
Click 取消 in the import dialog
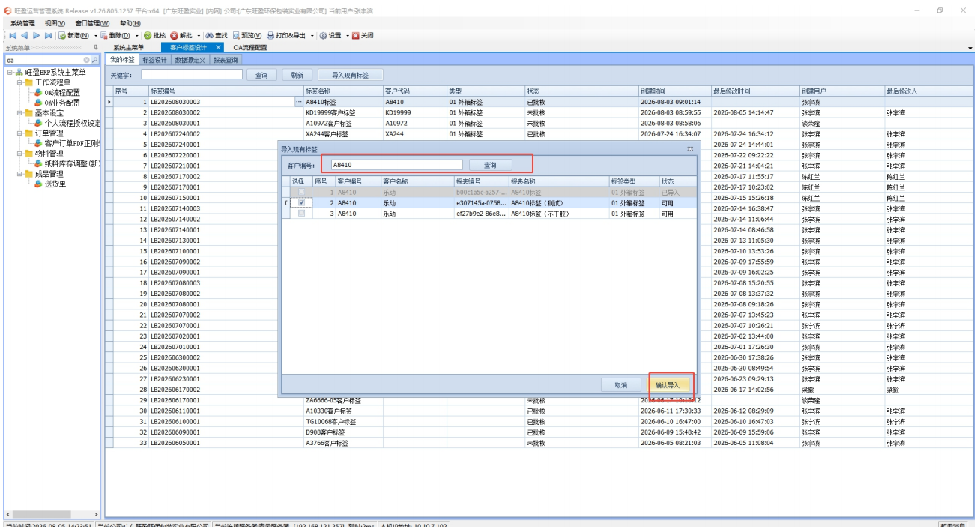(x=621, y=384)
